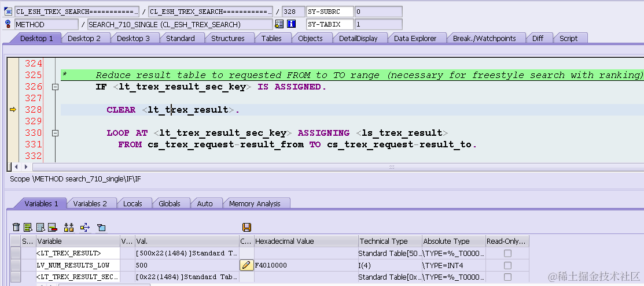
Task: Toggle Read-Only checkbox for LV_NUM_RESULTS_LOW row
Action: [507, 265]
